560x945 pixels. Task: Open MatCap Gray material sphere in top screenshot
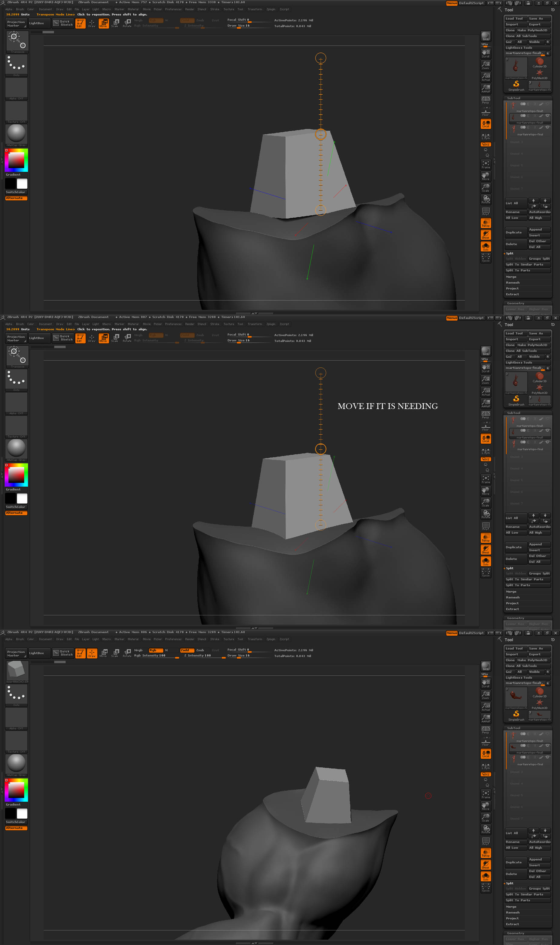pos(17,135)
